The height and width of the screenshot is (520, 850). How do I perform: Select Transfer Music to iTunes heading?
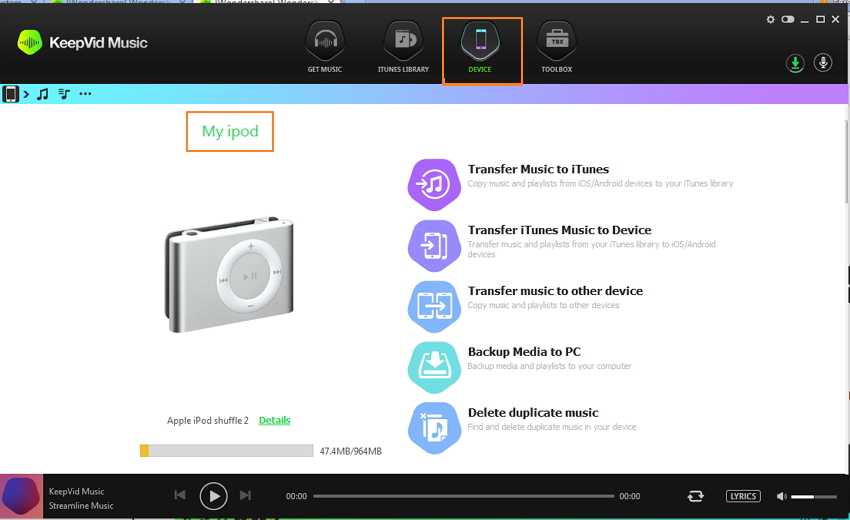click(538, 169)
